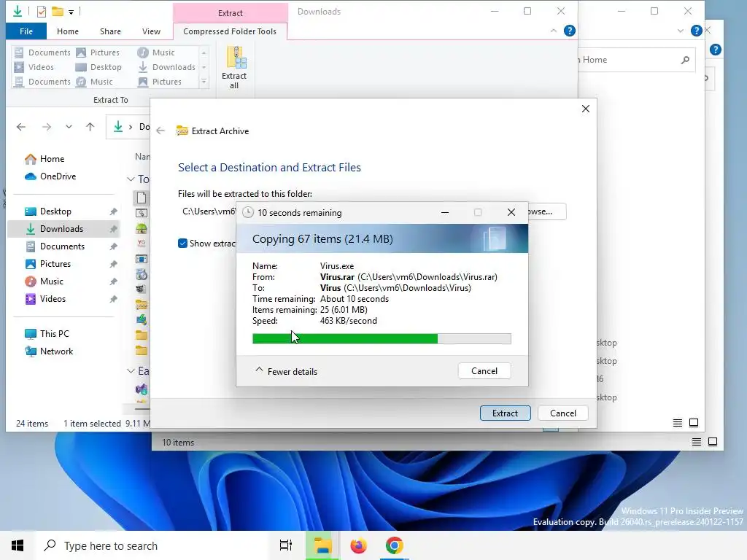The height and width of the screenshot is (560, 747).
Task: Open Help in the Downloads window ribbon
Action: tap(569, 31)
